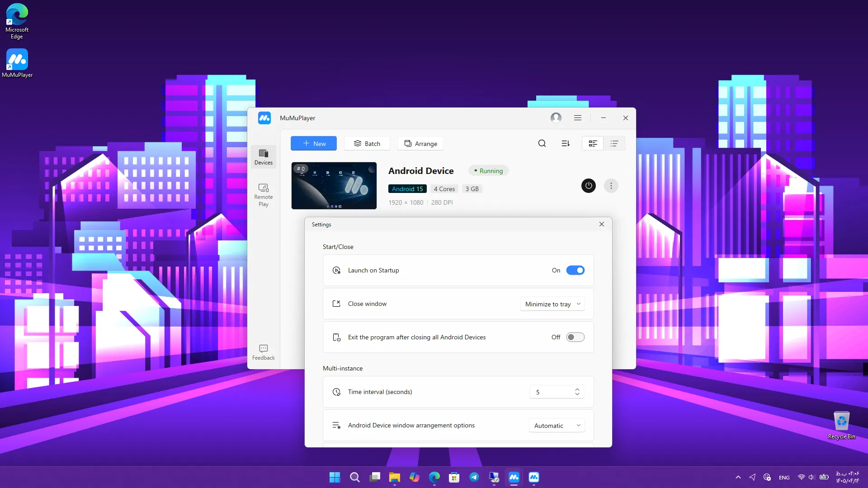Click the Arrange windows button
The height and width of the screenshot is (488, 868).
(x=420, y=143)
